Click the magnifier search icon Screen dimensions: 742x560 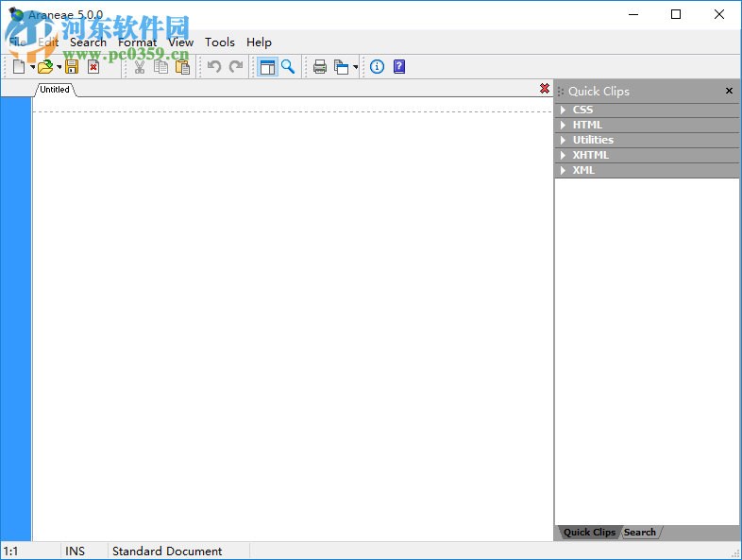[288, 67]
